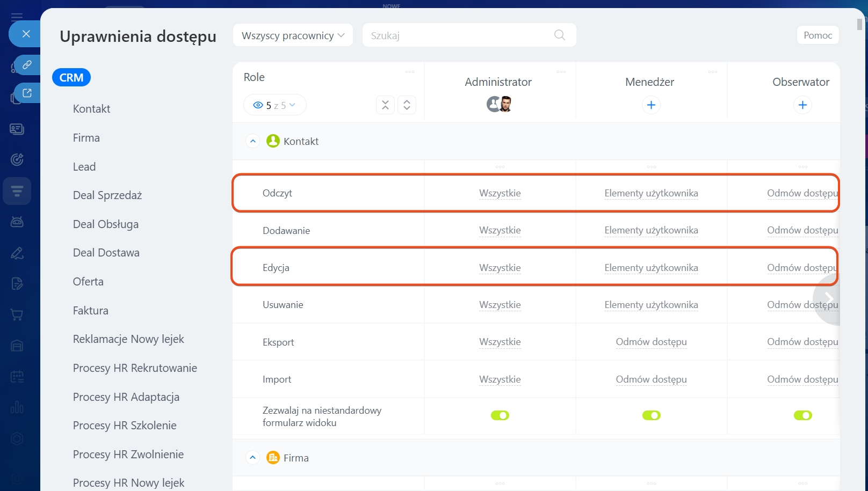
Task: Click the magnifier search icon
Action: tap(559, 35)
